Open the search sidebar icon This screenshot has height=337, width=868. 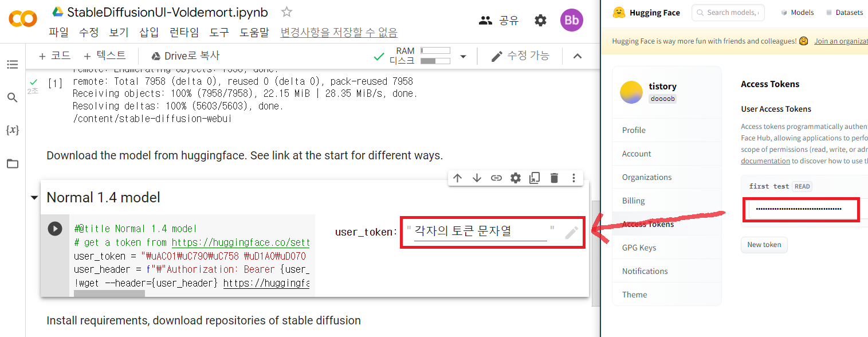(13, 97)
